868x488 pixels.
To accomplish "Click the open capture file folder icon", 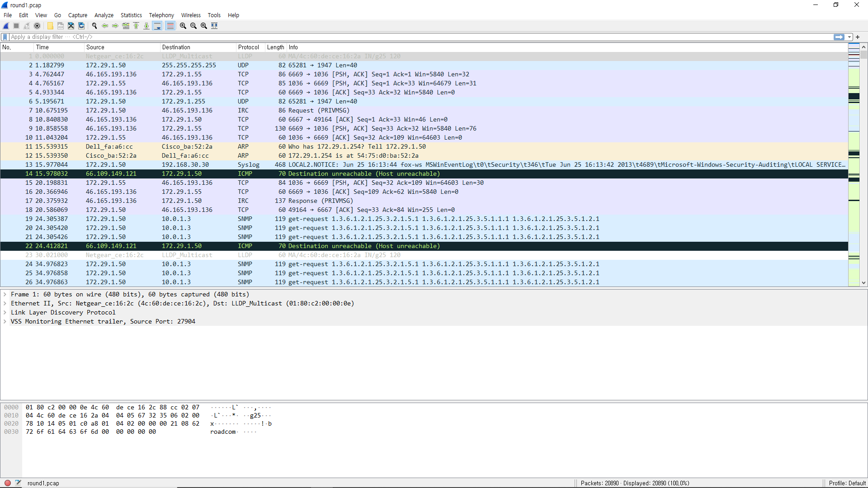I will coord(50,26).
